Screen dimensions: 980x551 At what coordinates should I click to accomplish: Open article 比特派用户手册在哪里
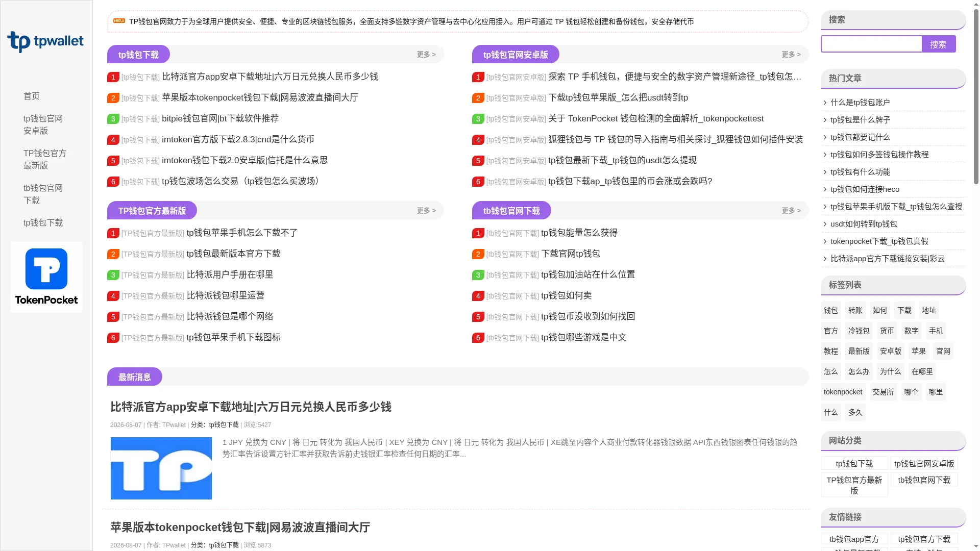tap(230, 274)
